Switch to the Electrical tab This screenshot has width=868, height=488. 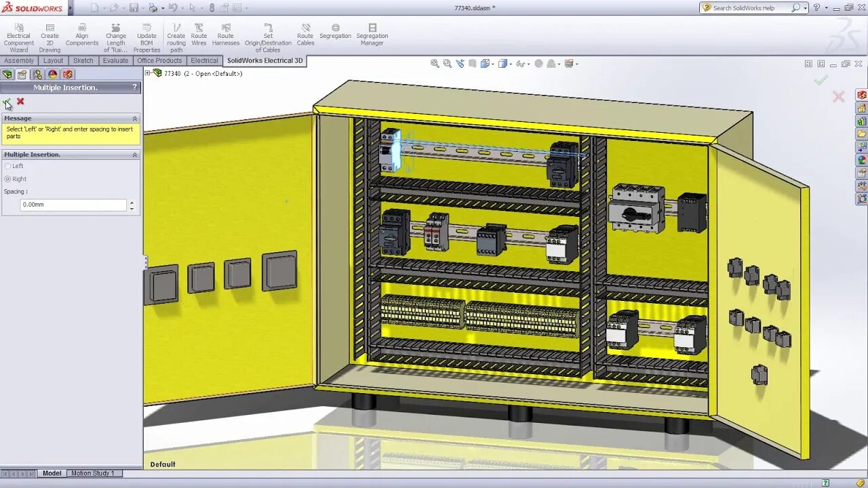click(x=204, y=61)
